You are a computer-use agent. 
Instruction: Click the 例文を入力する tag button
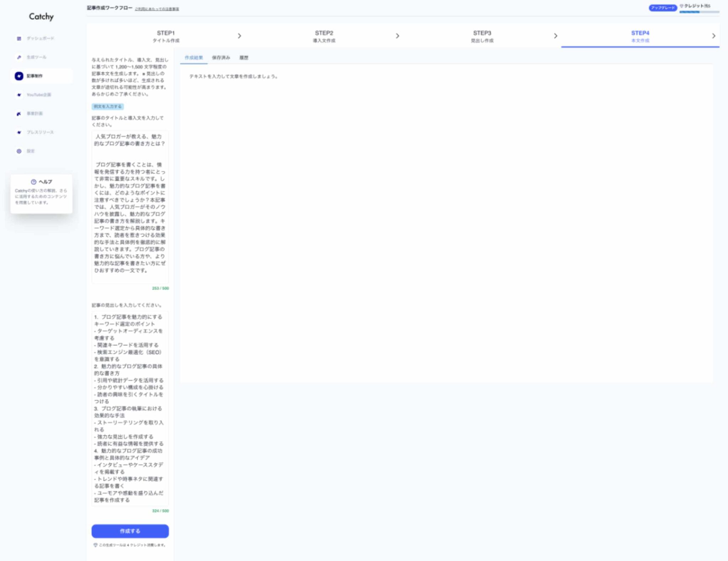(x=107, y=106)
